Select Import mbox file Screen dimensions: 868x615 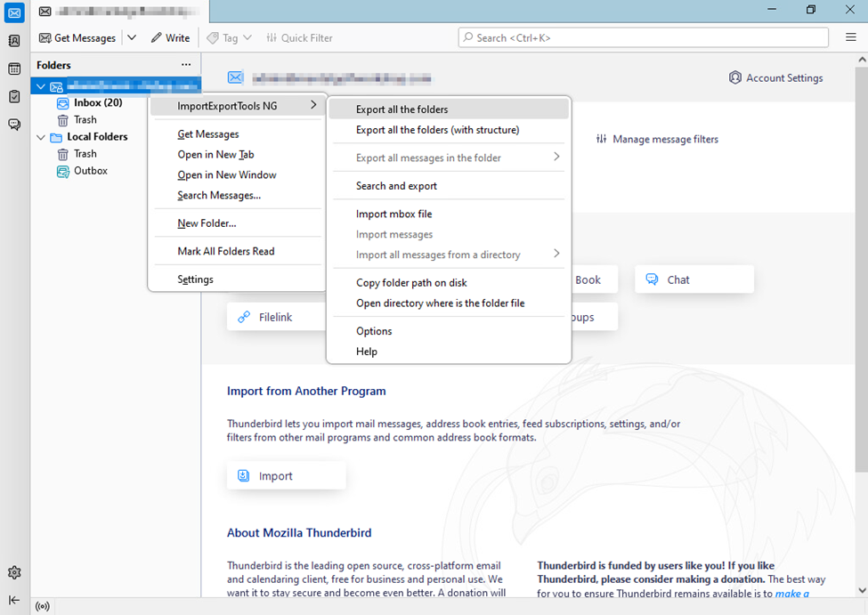coord(449,214)
